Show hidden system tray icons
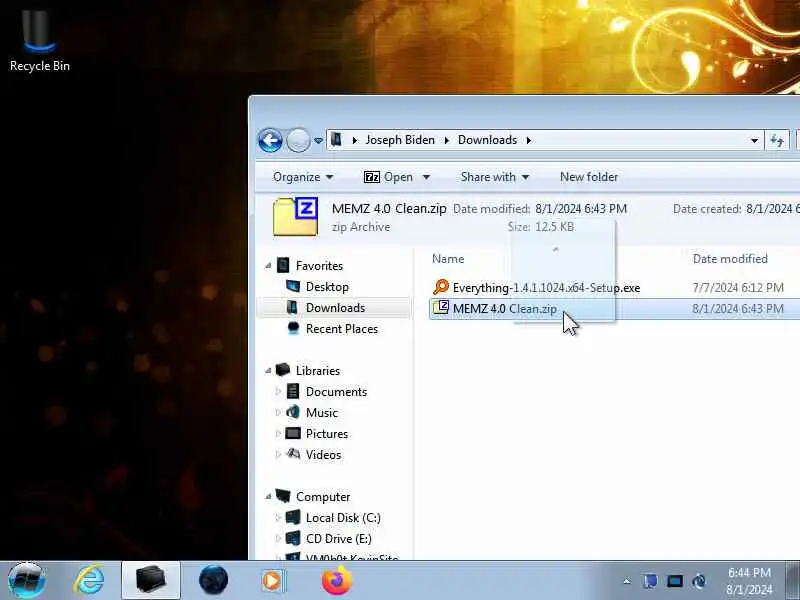 tap(627, 581)
